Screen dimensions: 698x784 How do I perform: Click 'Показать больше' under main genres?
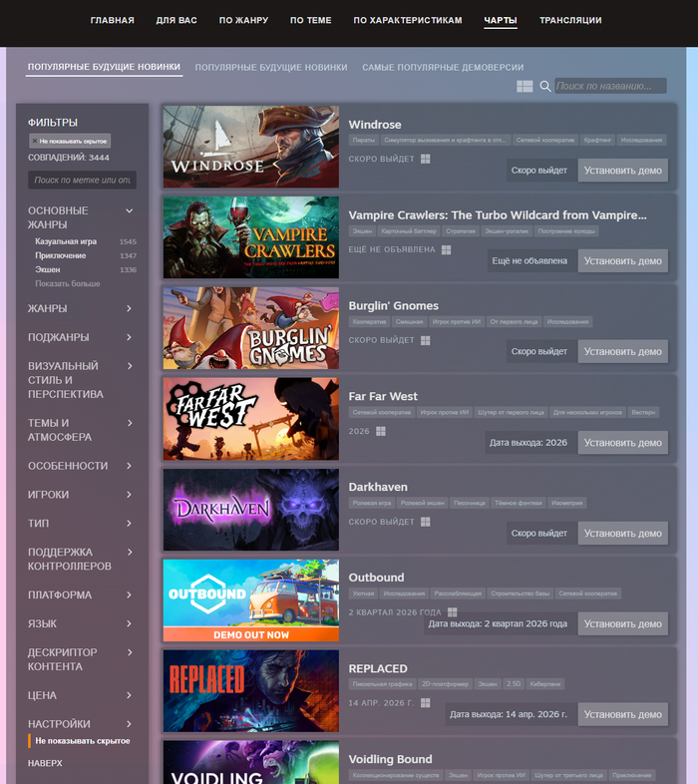tap(67, 283)
